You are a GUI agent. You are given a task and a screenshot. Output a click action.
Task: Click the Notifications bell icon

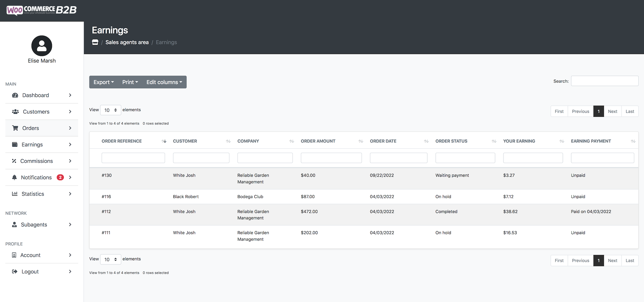[14, 178]
